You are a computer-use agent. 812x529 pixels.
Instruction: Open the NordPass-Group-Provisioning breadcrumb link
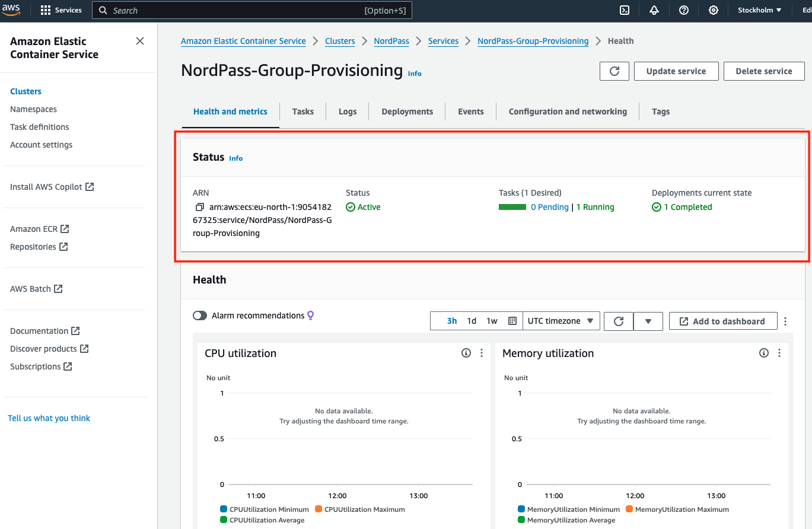point(533,41)
